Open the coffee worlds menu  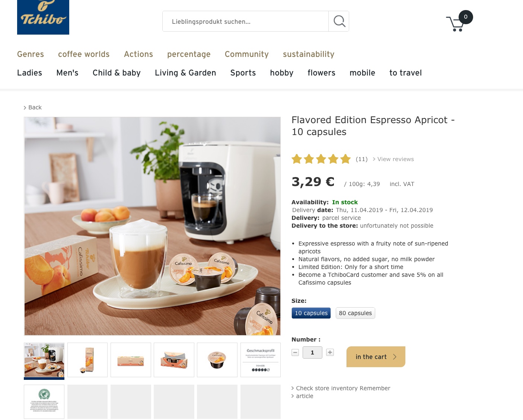pos(84,54)
